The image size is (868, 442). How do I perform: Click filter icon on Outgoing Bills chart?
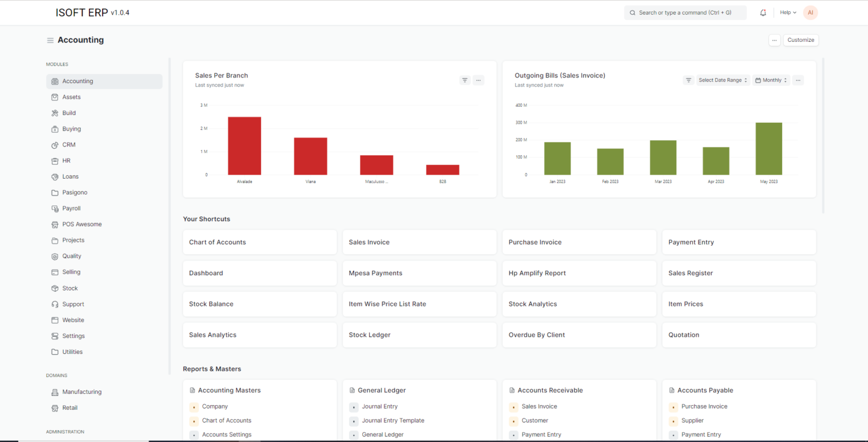click(688, 80)
